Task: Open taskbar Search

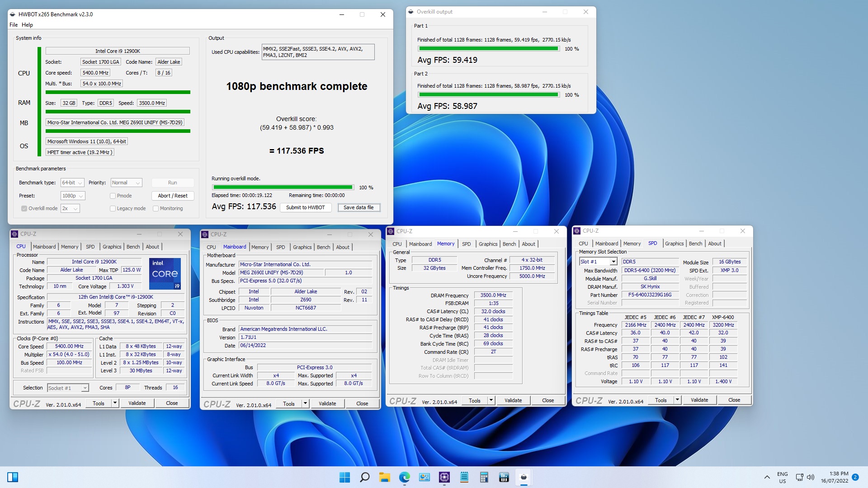Action: pyautogui.click(x=364, y=477)
